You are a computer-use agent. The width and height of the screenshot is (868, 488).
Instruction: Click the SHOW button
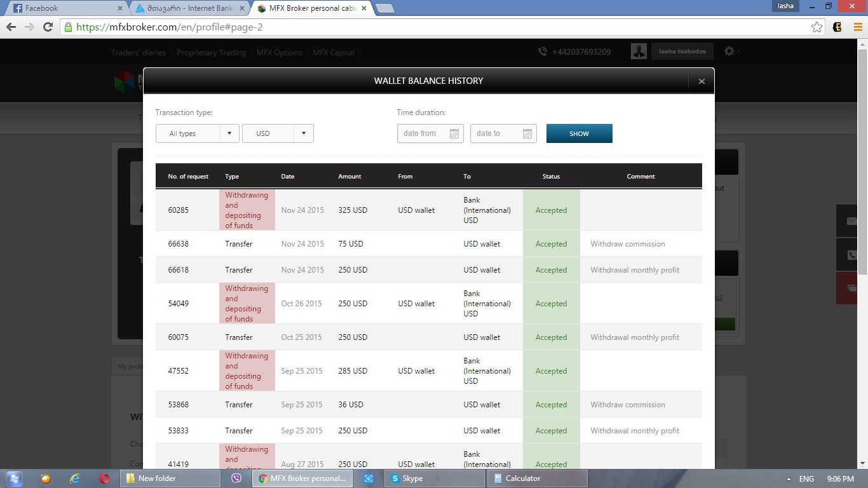point(580,133)
